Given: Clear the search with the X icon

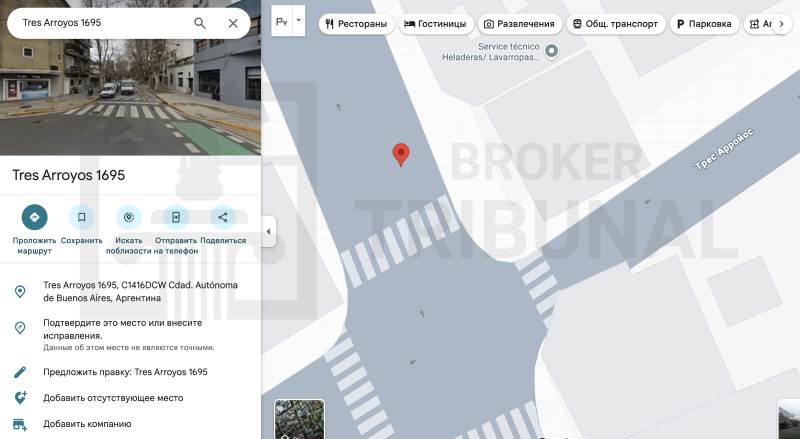Looking at the screenshot, I should tap(233, 23).
